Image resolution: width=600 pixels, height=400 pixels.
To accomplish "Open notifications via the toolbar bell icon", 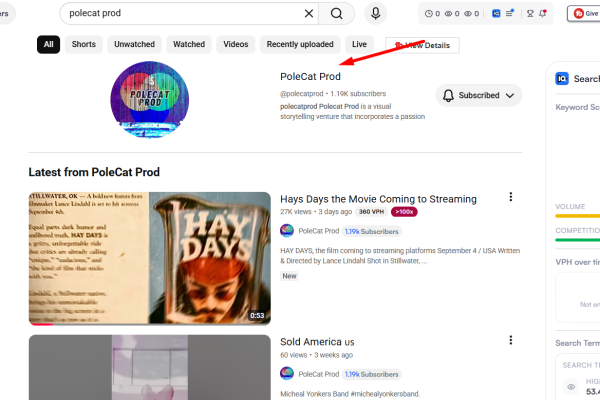I will point(543,13).
